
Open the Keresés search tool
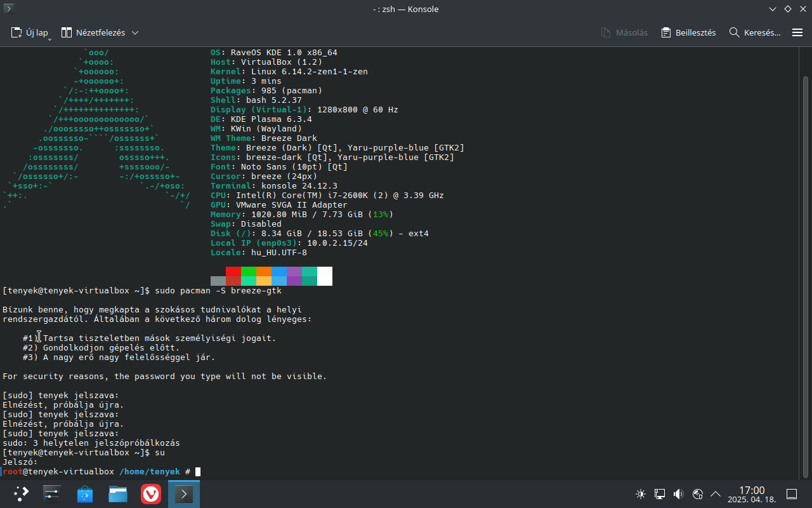point(755,32)
